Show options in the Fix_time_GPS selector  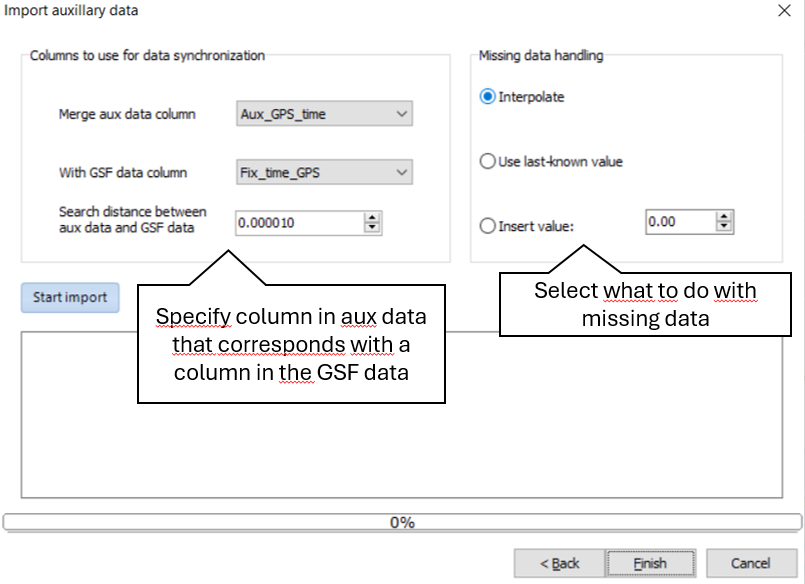point(403,172)
